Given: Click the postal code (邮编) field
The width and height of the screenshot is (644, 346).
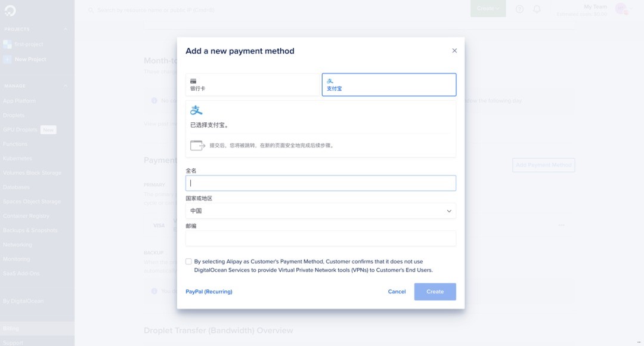Looking at the screenshot, I should click(321, 239).
